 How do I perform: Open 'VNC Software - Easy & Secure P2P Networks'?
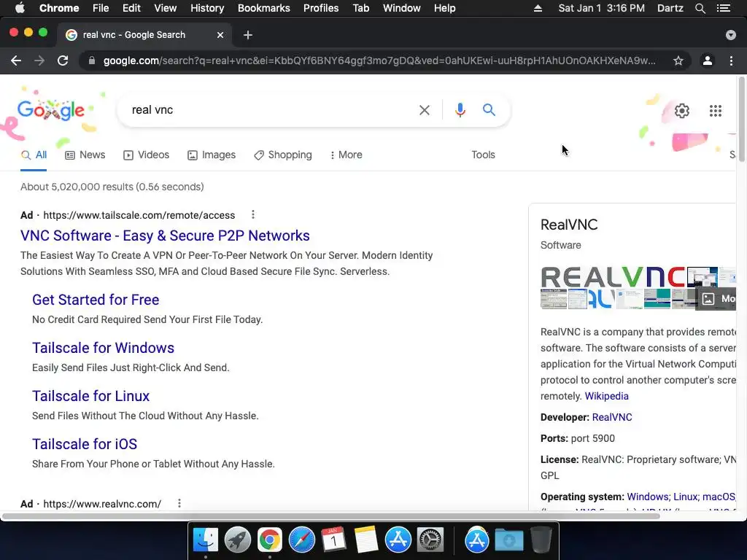point(165,236)
